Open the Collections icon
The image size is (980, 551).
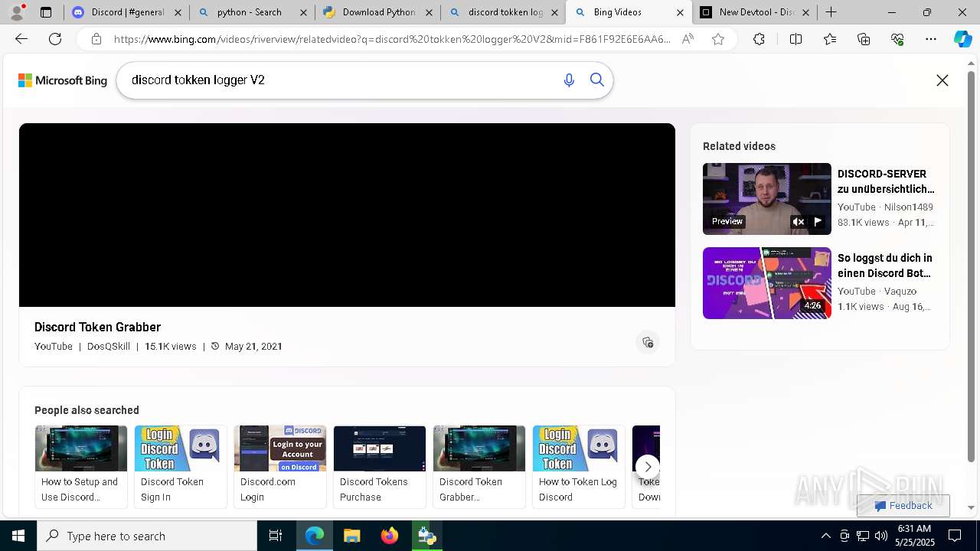[864, 39]
